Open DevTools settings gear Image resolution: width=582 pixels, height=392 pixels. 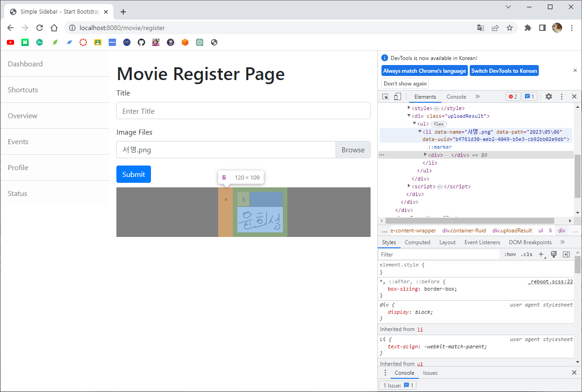(x=549, y=96)
